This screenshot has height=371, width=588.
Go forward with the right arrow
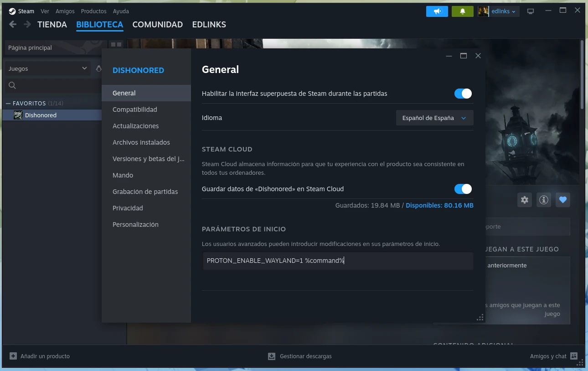click(x=27, y=25)
